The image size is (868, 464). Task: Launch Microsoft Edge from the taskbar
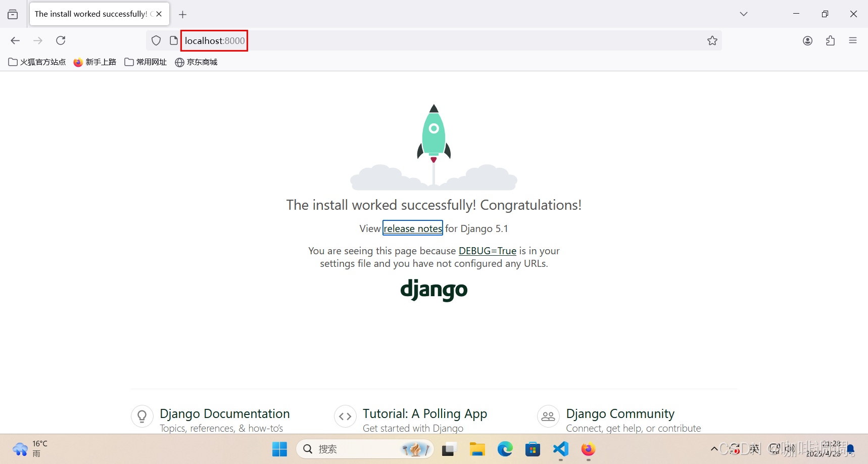tap(505, 449)
